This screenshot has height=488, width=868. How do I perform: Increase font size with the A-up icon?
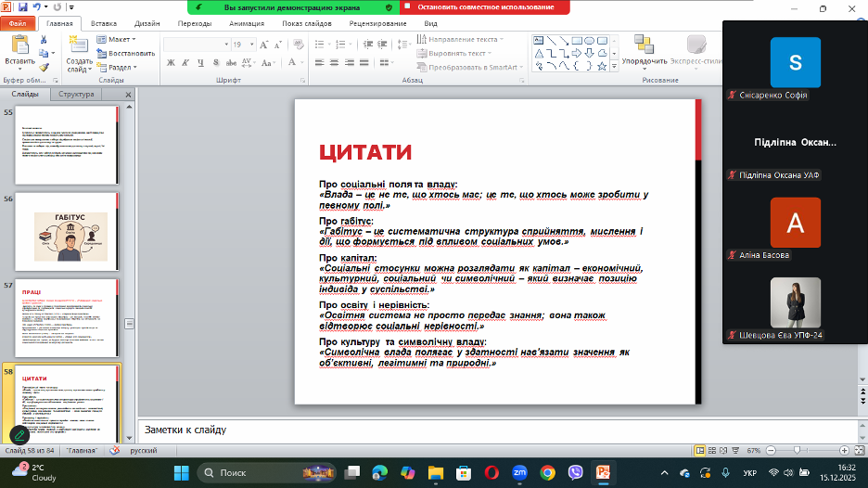264,45
